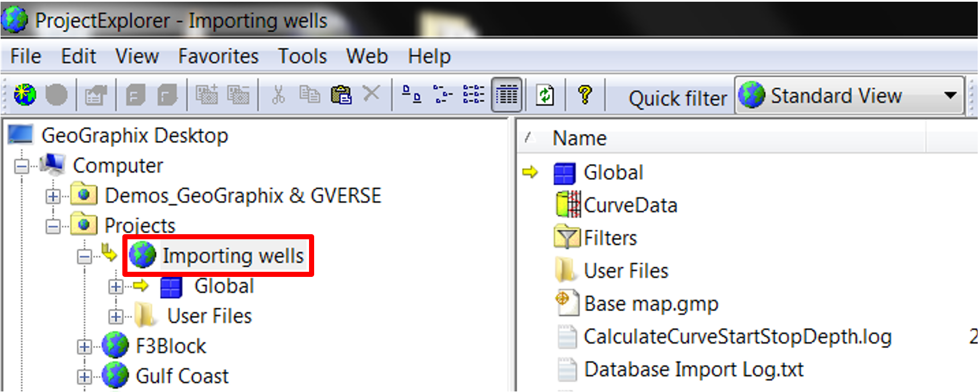Click the F3Block globe icon in tree
Screen dimensions: 980x392
coord(116,346)
